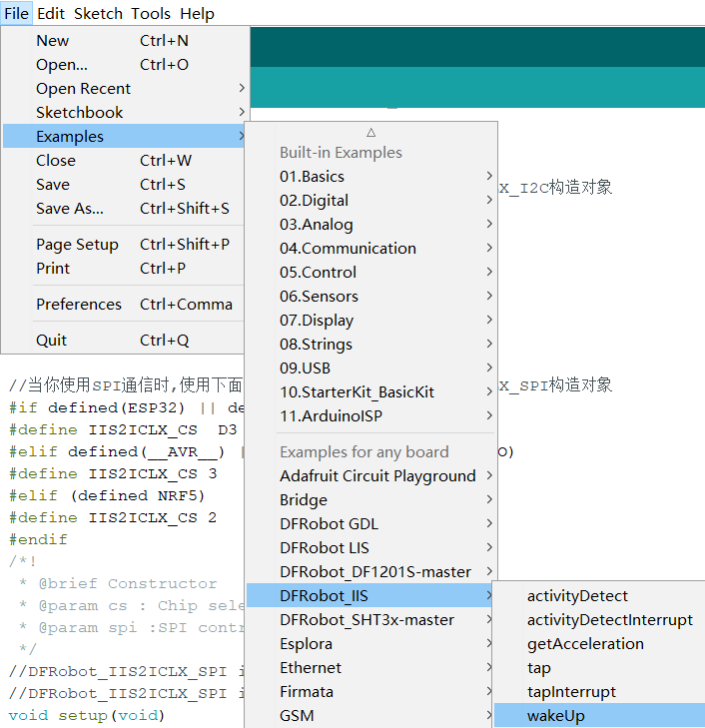Open the tap example sketch
The image size is (705, 728).
tap(599, 668)
